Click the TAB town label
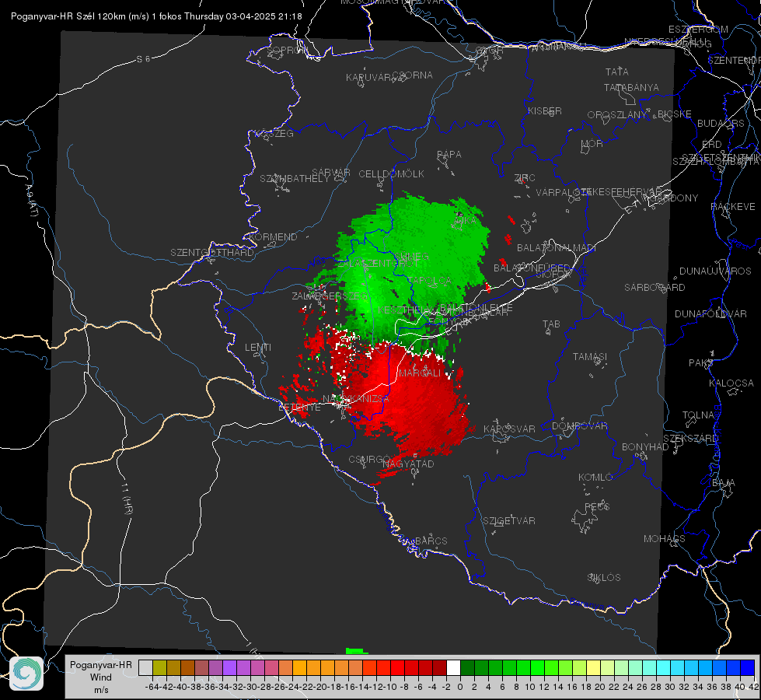This screenshot has height=700, width=761. click(x=551, y=324)
